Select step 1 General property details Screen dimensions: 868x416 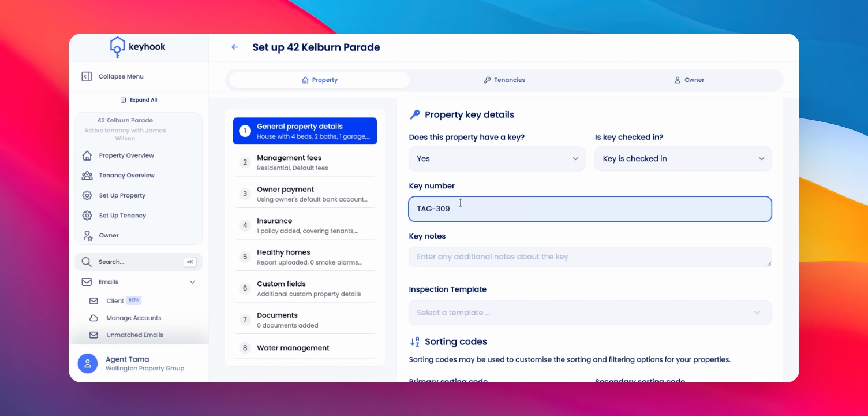tap(305, 131)
